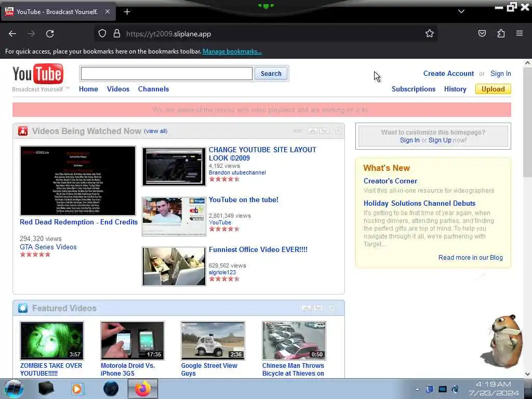The width and height of the screenshot is (532, 399).
Task: Open the black folder taskbar icon
Action: click(x=46, y=389)
